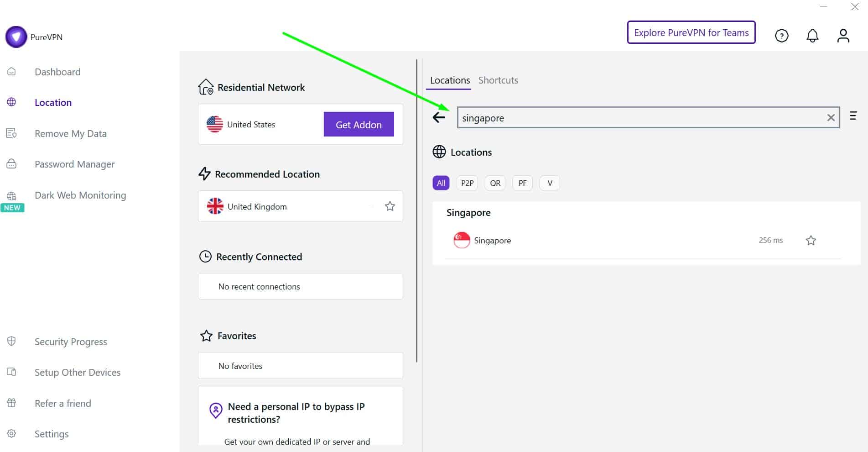Viewport: 868px width, 452px height.
Task: Click the Recently Connected clock icon
Action: tap(205, 257)
